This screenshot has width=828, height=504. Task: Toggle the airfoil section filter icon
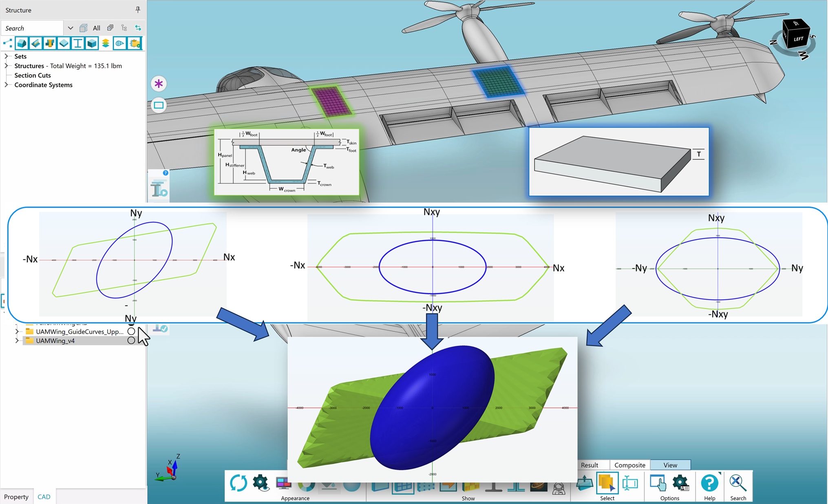pos(119,43)
